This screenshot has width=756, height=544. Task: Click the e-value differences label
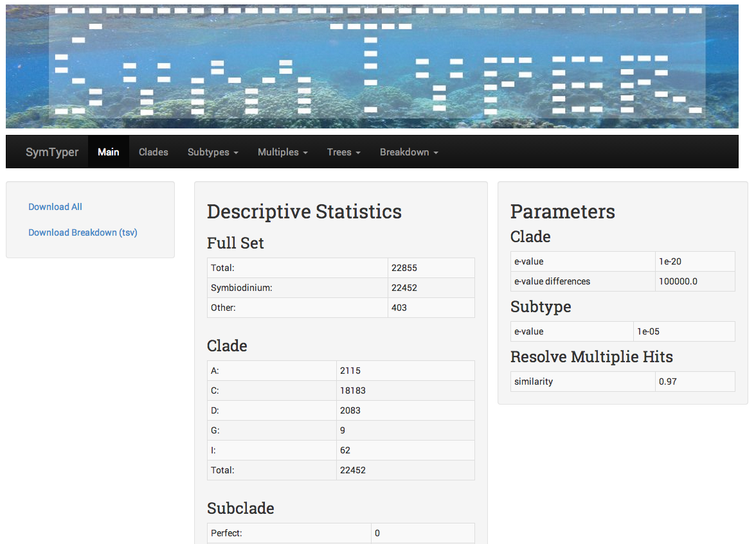(x=552, y=281)
